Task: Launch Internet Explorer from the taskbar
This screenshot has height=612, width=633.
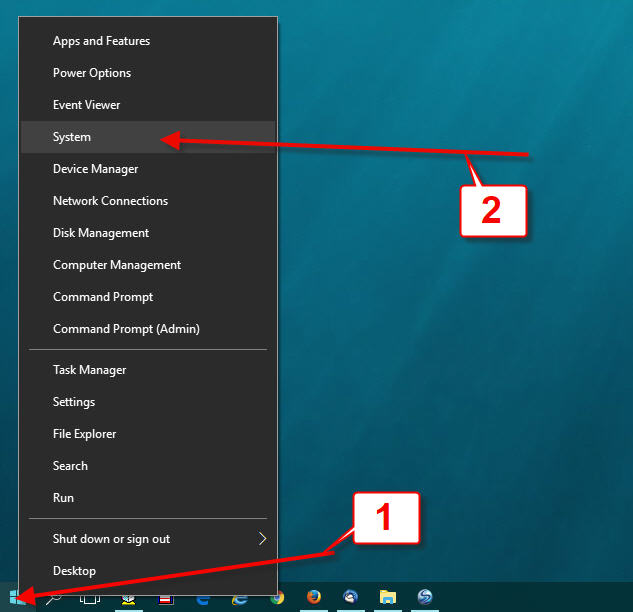Action: point(240,598)
